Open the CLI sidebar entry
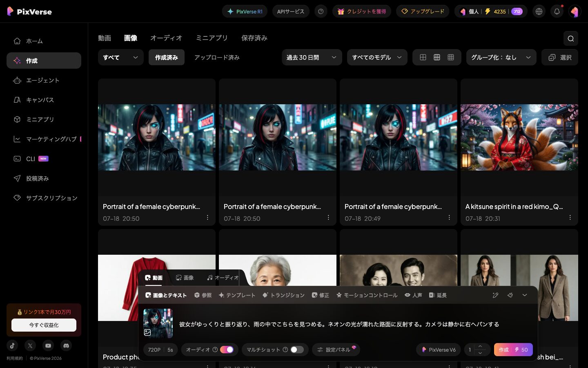The height and width of the screenshot is (368, 588). coord(44,159)
